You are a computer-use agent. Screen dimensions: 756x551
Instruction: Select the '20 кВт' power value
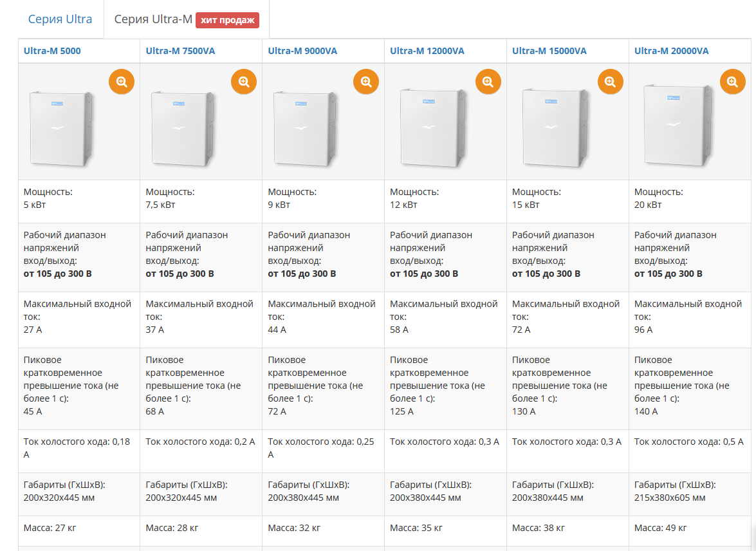click(x=648, y=205)
